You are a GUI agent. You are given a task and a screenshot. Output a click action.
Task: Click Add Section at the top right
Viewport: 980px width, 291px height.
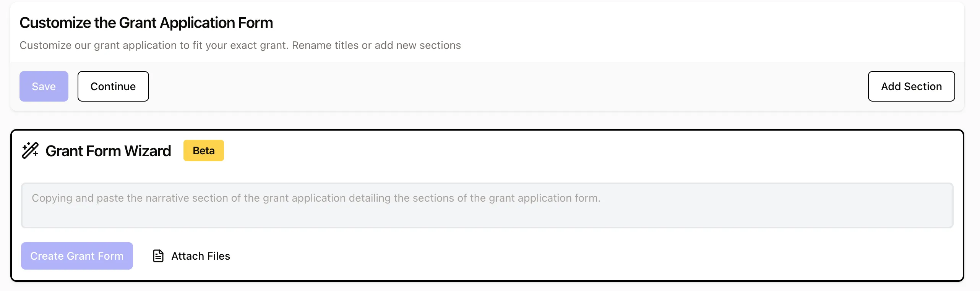tap(911, 86)
